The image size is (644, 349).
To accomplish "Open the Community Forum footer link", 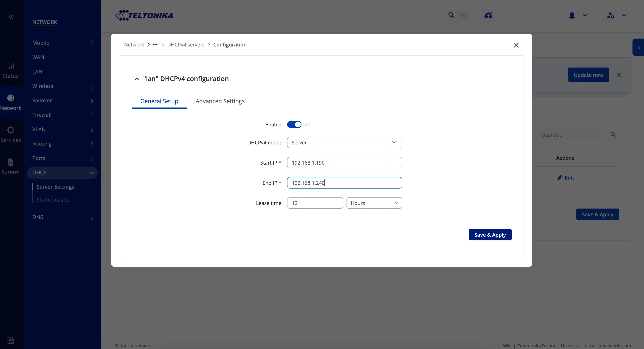I will click(x=536, y=346).
